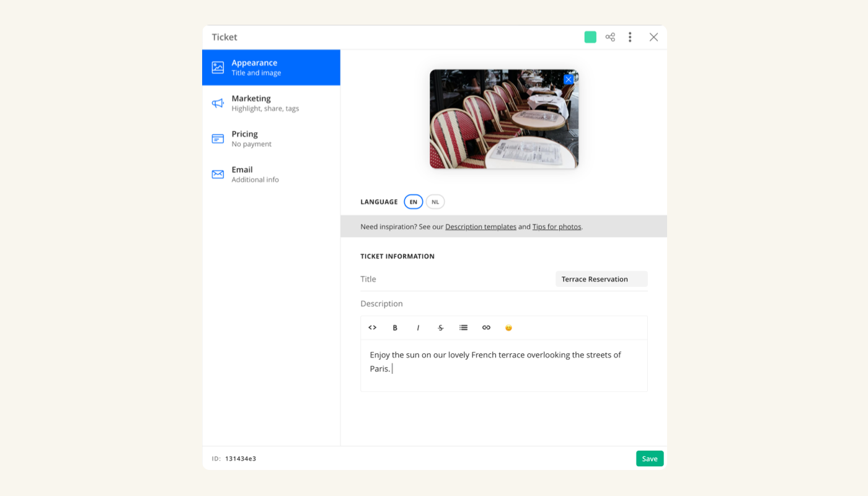This screenshot has width=868, height=496.
Task: Click the Email envelope icon
Action: (x=218, y=174)
